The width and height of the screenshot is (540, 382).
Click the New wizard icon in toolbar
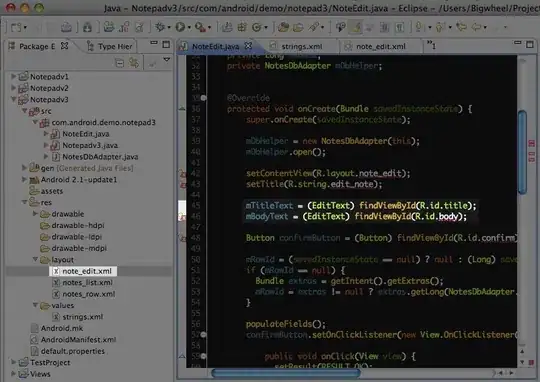[x=16, y=27]
